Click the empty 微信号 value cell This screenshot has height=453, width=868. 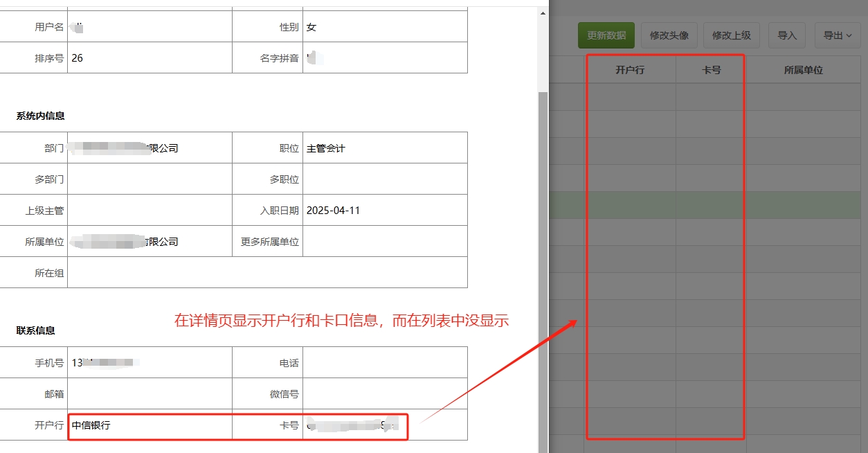coord(385,394)
